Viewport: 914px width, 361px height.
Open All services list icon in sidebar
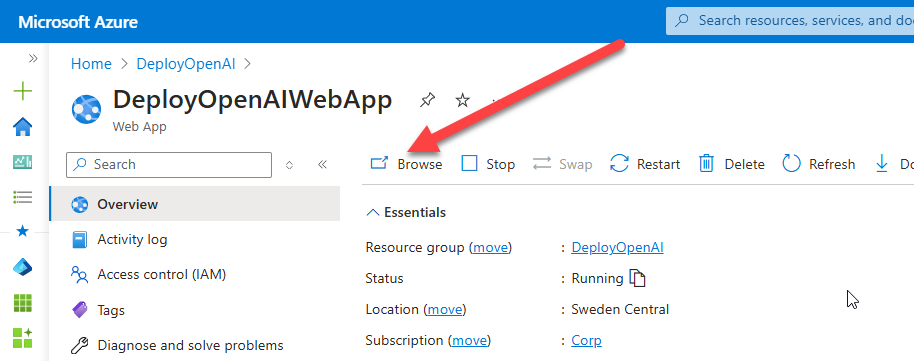click(23, 197)
